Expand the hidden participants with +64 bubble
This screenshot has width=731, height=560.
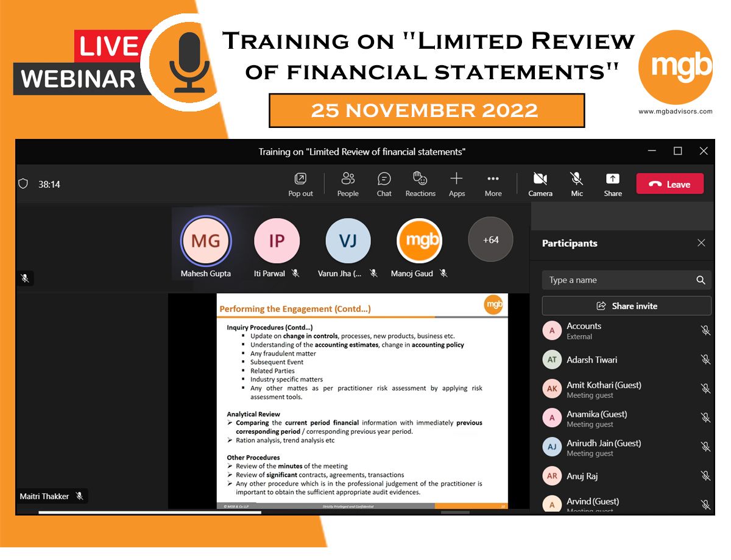tap(490, 240)
